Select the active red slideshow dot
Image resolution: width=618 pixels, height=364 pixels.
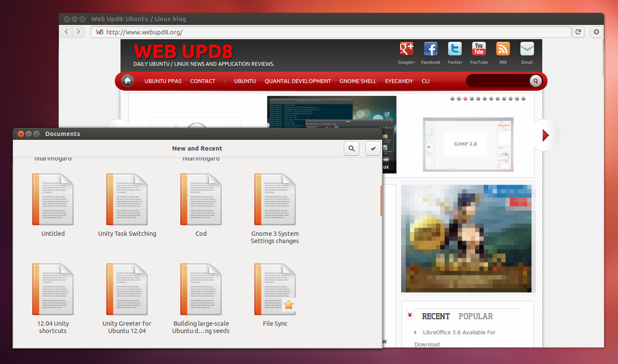pos(465,99)
